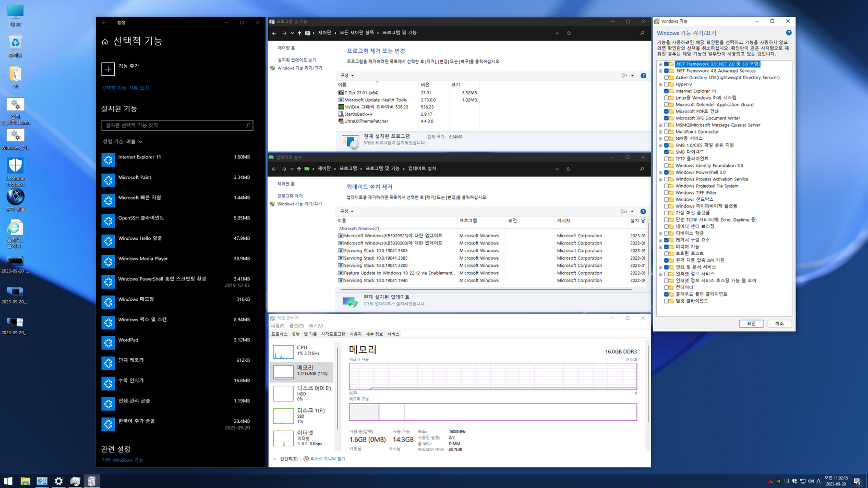868x488 pixels.
Task: Click 리소스 모니터 열기 link
Action: [328, 459]
